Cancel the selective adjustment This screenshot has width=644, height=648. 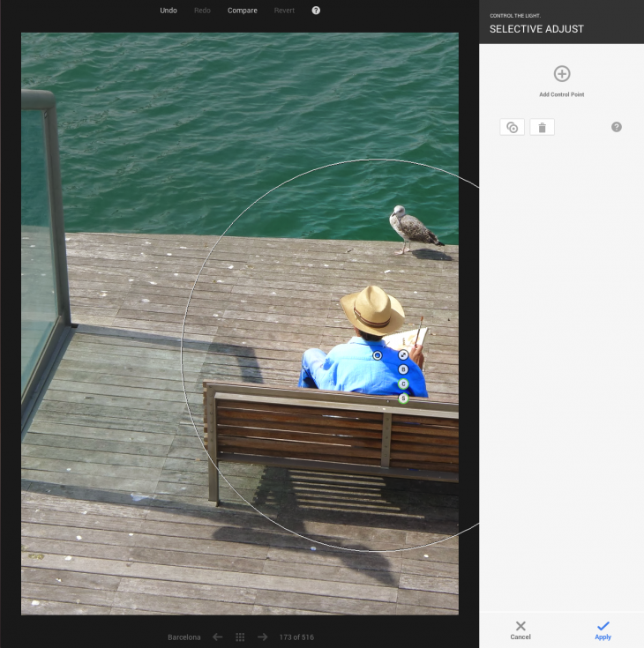point(520,630)
